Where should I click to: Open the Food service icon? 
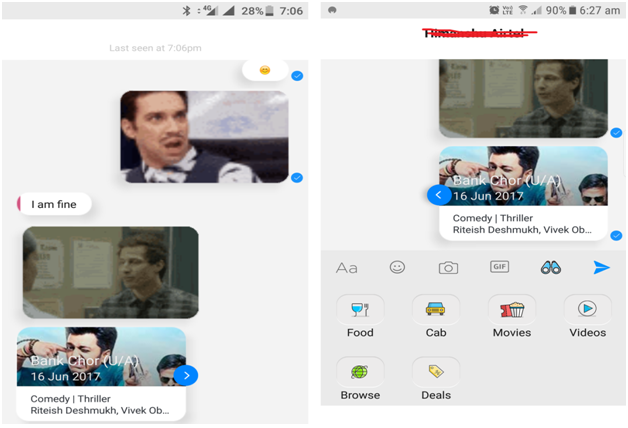coord(360,309)
